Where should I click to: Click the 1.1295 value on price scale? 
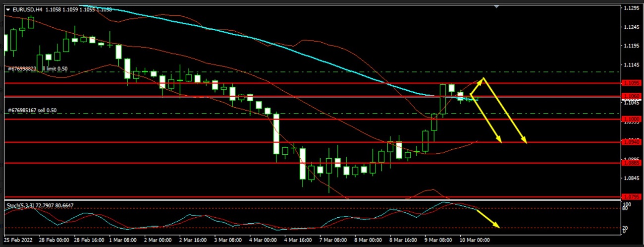632,8
